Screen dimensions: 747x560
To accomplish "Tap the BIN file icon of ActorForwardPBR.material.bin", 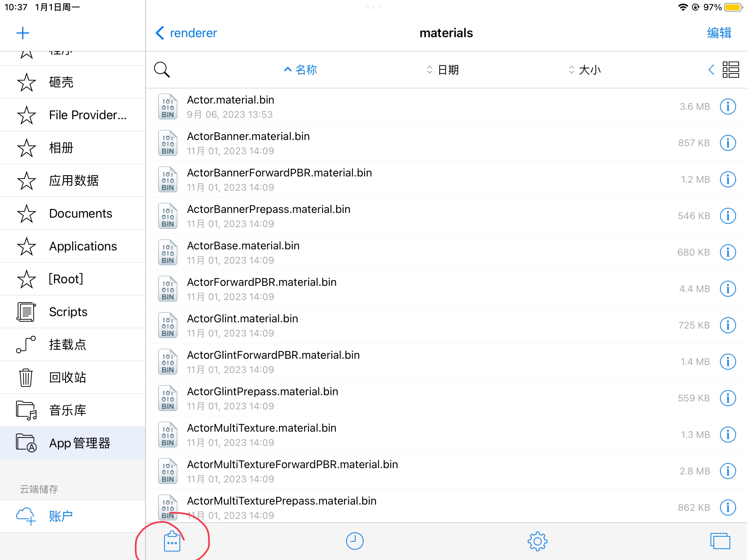I will 168,289.
